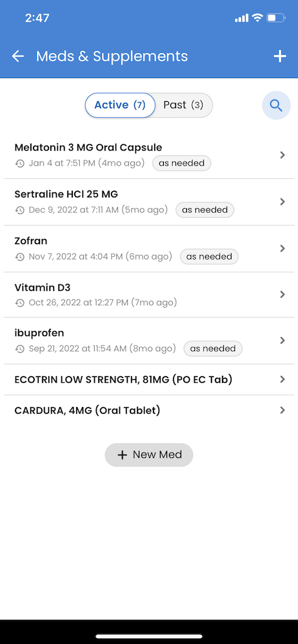This screenshot has width=298, height=644.
Task: Tap Sertraline's as needed tag
Action: tap(205, 210)
